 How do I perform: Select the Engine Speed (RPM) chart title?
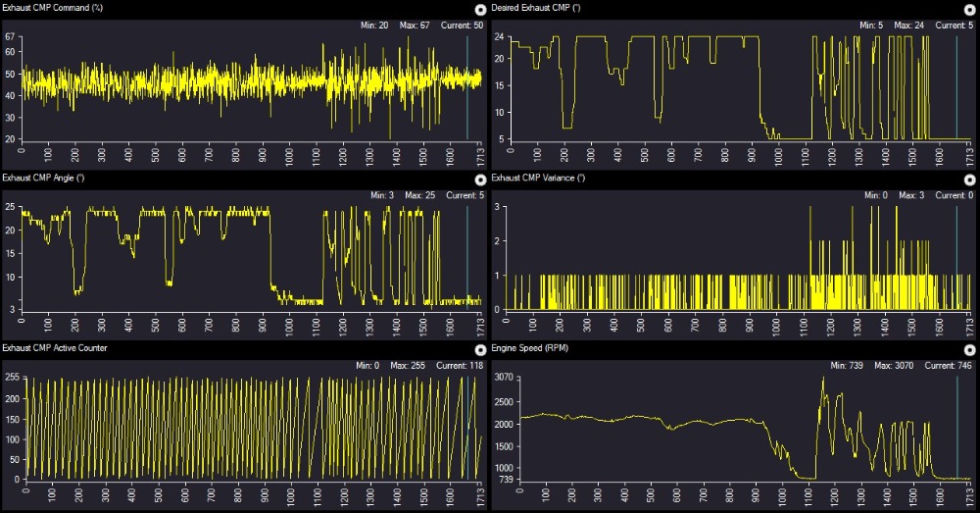click(529, 348)
